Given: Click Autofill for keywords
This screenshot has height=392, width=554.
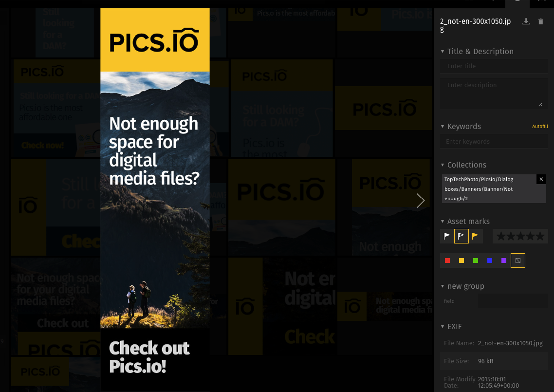Looking at the screenshot, I should click(540, 127).
